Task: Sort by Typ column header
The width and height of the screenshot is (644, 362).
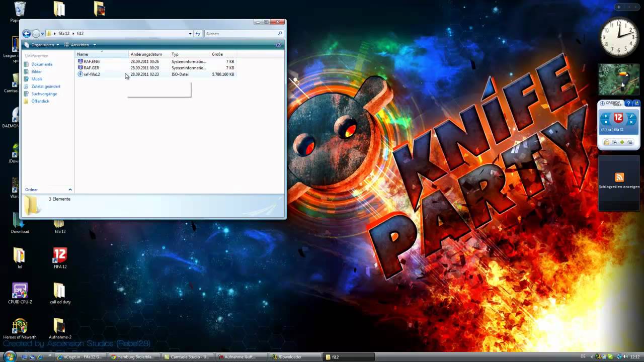Action: (190, 54)
